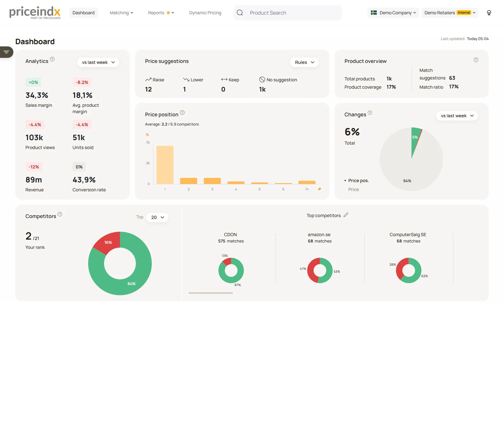Screen dimensions: 504x430
Task: Expand the Demo Company selector
Action: click(x=393, y=13)
